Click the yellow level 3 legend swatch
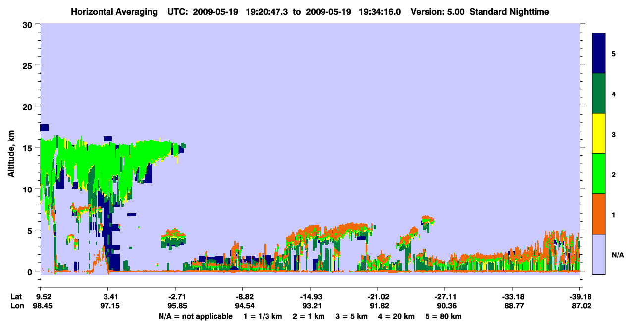This screenshot has width=644, height=330. pos(599,134)
